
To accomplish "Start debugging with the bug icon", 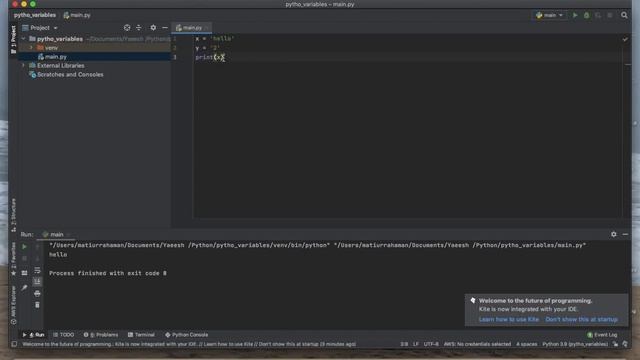I will [587, 15].
